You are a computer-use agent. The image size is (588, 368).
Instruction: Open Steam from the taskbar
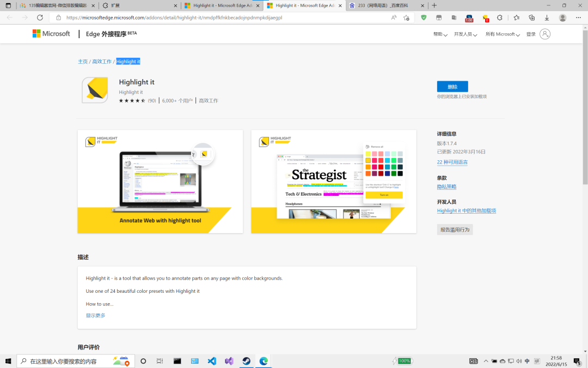pyautogui.click(x=247, y=361)
